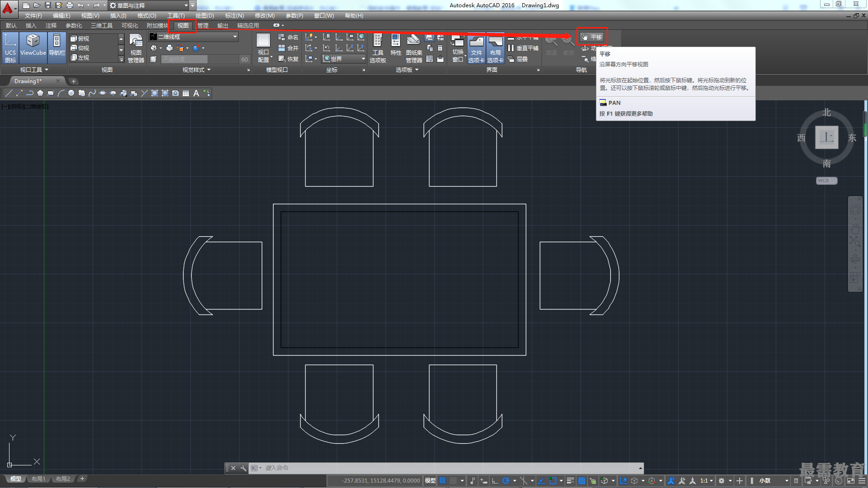The height and width of the screenshot is (488, 868).
Task: Click the ViewCube North (北) compass label
Action: (x=827, y=113)
